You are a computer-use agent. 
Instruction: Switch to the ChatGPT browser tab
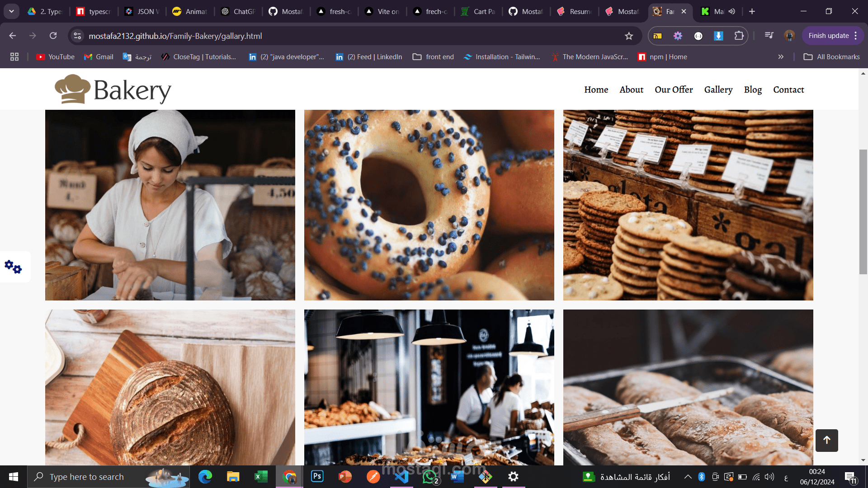click(x=238, y=12)
